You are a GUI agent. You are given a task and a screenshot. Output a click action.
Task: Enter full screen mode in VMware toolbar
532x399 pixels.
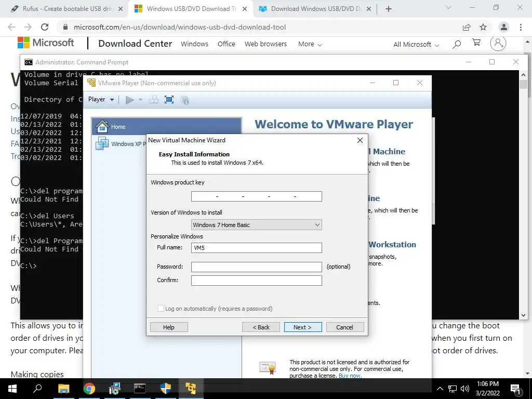coord(169,100)
